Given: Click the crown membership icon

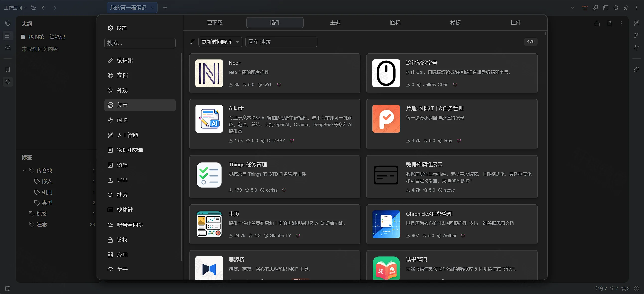Looking at the screenshot, I should 585,8.
